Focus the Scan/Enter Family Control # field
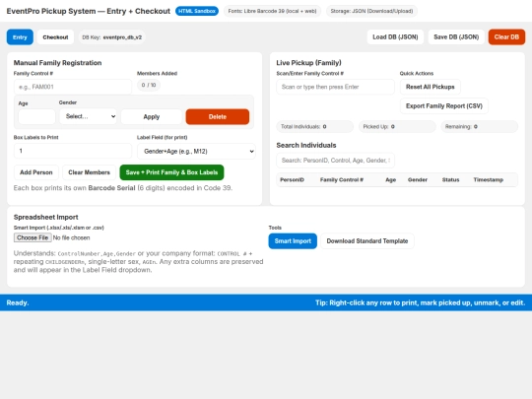 335,87
